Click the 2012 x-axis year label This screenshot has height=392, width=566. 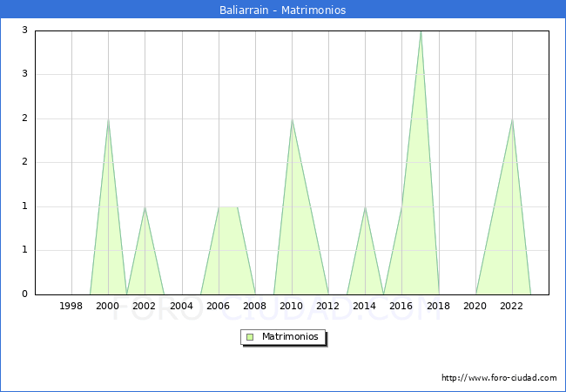(328, 306)
